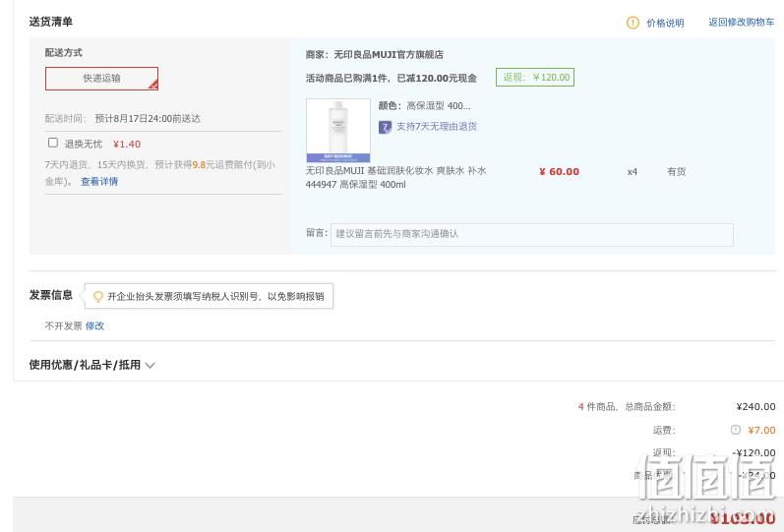Click the quantity x4 text

(x=633, y=172)
